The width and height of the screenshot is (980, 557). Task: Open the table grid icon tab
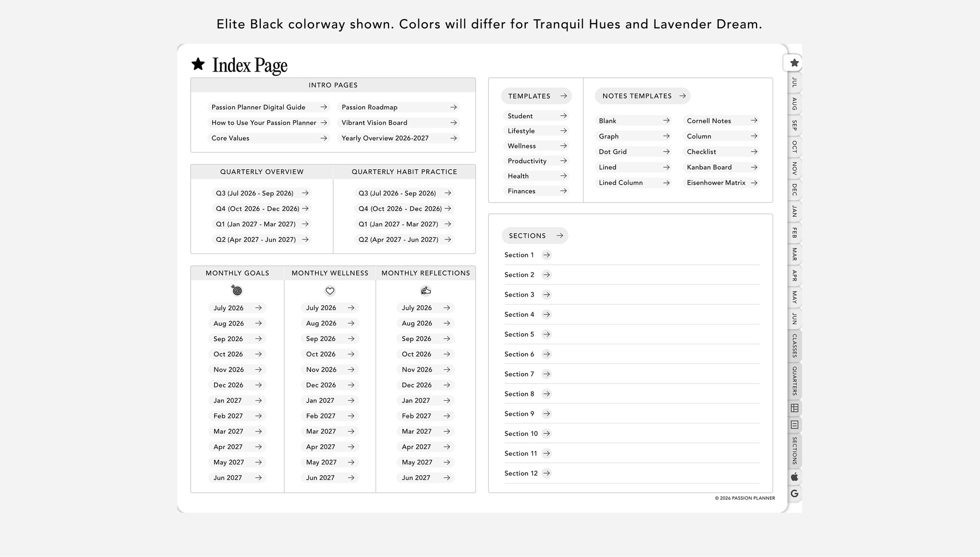(794, 408)
